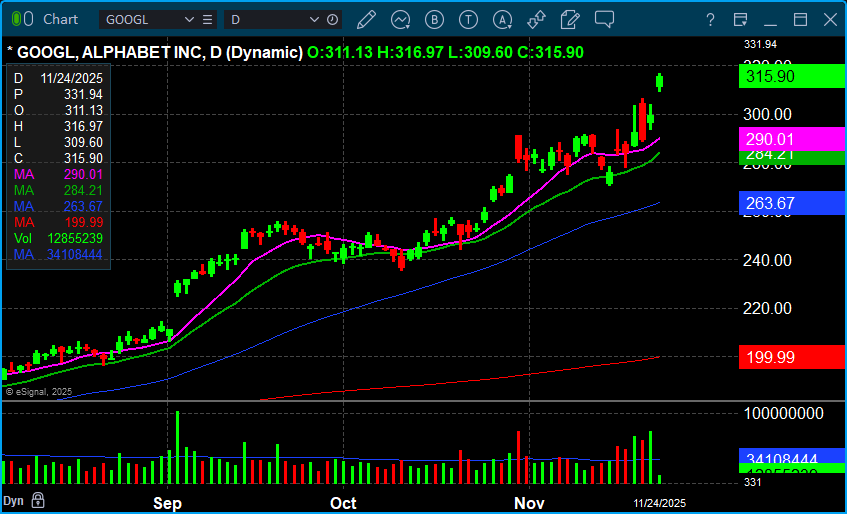Click the C:315.90 close value in the header
Viewport: 847px width, 514px height.
pos(550,52)
